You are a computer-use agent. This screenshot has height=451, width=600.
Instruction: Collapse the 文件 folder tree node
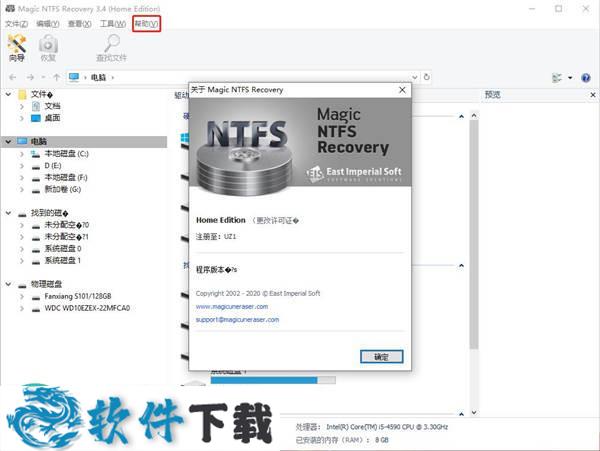8,94
